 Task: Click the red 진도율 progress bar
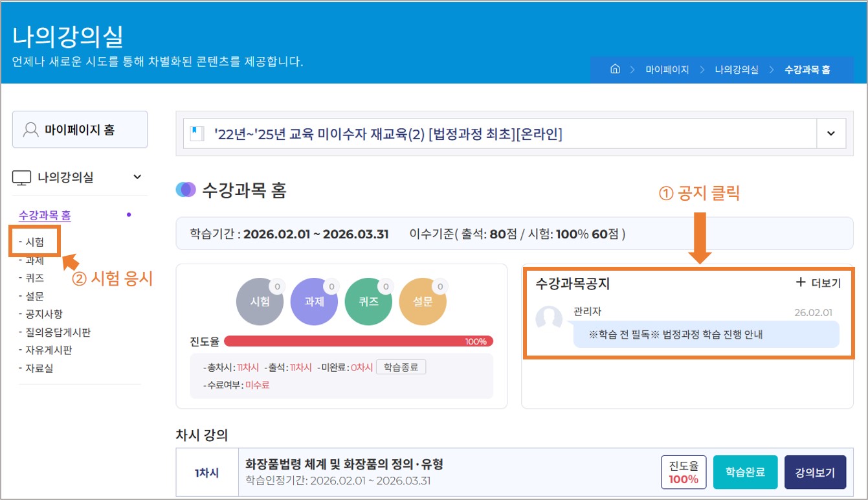(358, 341)
